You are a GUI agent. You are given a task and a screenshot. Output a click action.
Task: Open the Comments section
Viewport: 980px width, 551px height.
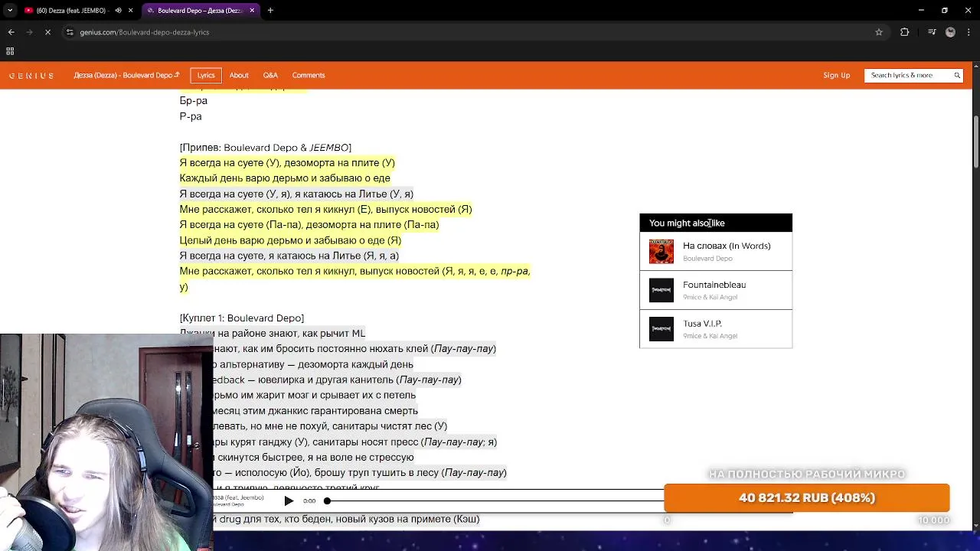click(309, 75)
